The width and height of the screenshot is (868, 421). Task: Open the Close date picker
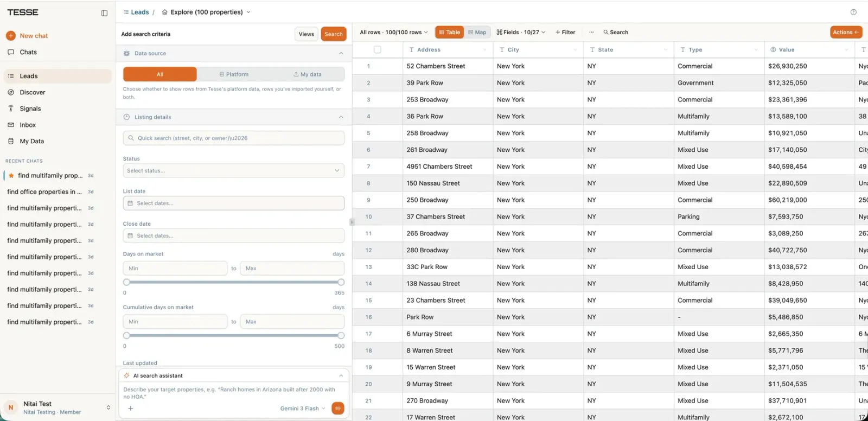(x=234, y=236)
